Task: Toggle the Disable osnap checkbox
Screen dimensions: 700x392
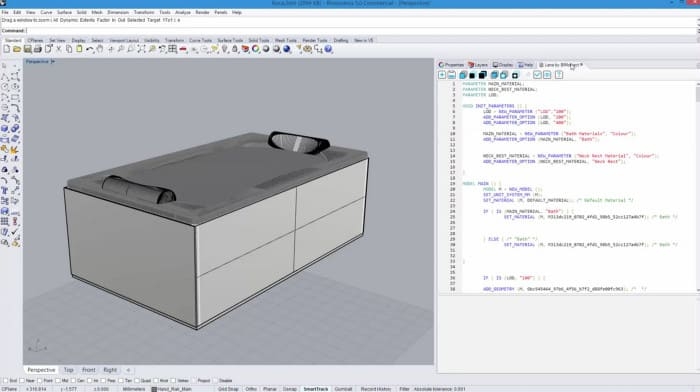Action: [x=215, y=381]
